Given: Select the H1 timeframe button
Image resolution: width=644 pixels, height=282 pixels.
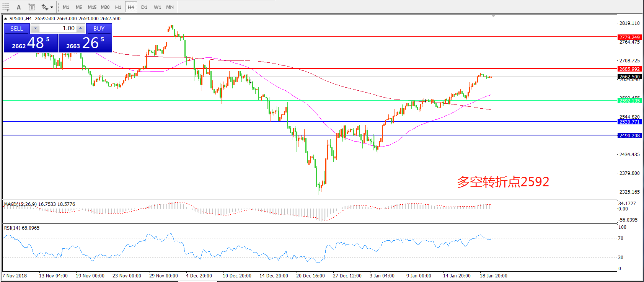Looking at the screenshot, I should click(118, 7).
